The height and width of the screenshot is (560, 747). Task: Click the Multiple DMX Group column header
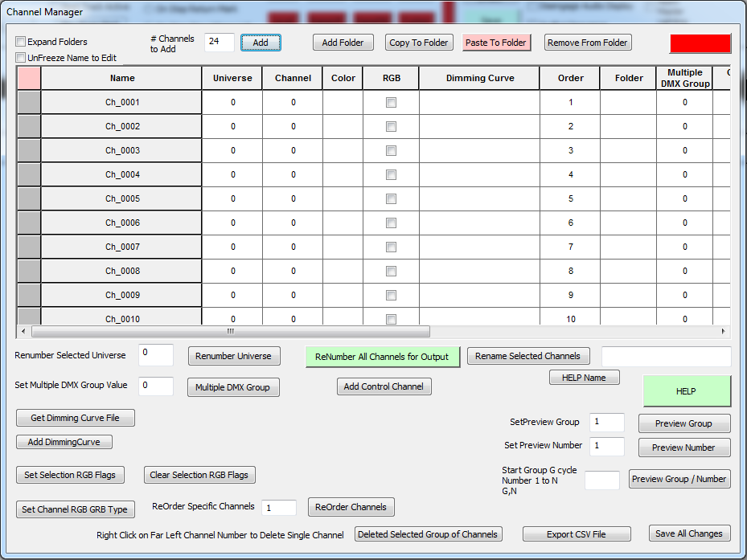click(x=684, y=78)
